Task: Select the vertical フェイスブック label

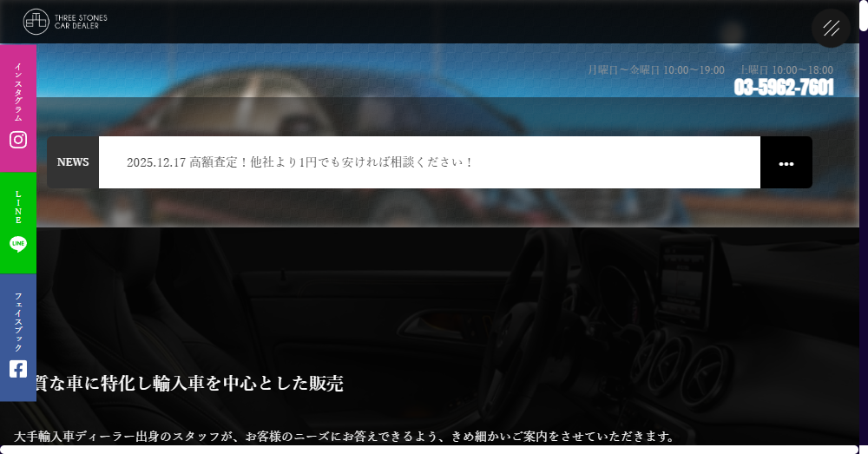Action: click(x=18, y=321)
